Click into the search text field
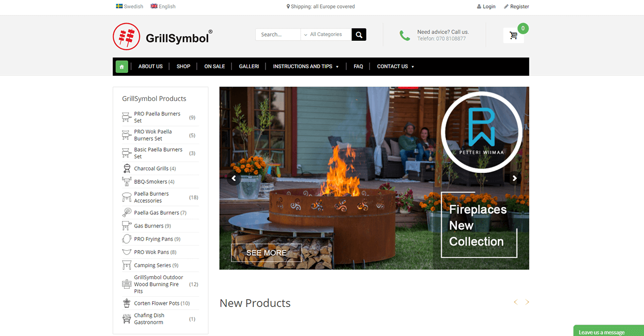This screenshot has width=644, height=336. 278,35
